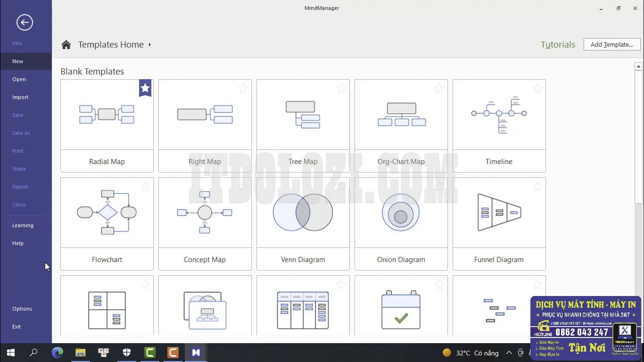Favorite the Right Map template
The image size is (644, 362).
point(243,88)
